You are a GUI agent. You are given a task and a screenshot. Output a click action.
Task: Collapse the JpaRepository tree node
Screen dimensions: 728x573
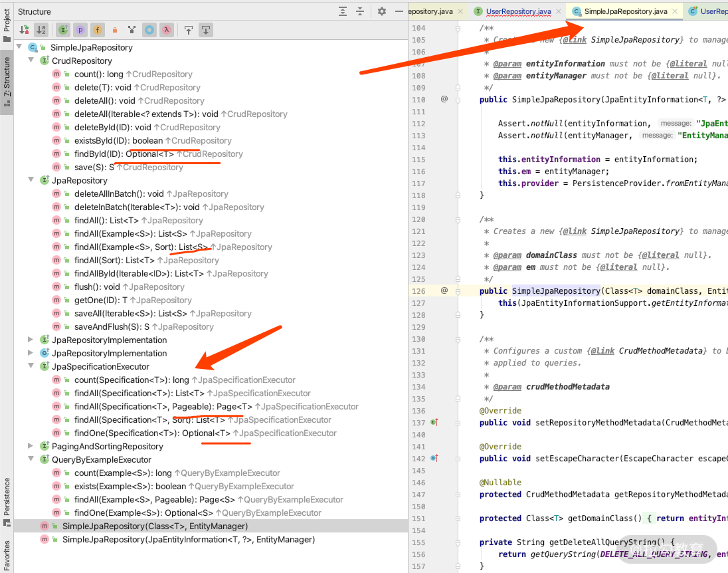pos(31,180)
